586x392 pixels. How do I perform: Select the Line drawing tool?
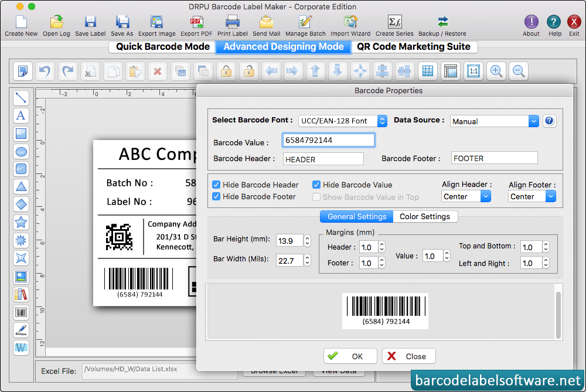(x=21, y=98)
